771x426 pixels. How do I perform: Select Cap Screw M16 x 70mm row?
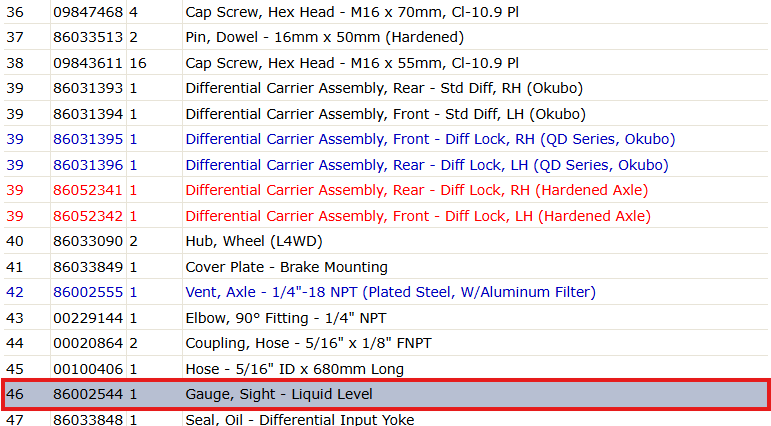coord(386,12)
